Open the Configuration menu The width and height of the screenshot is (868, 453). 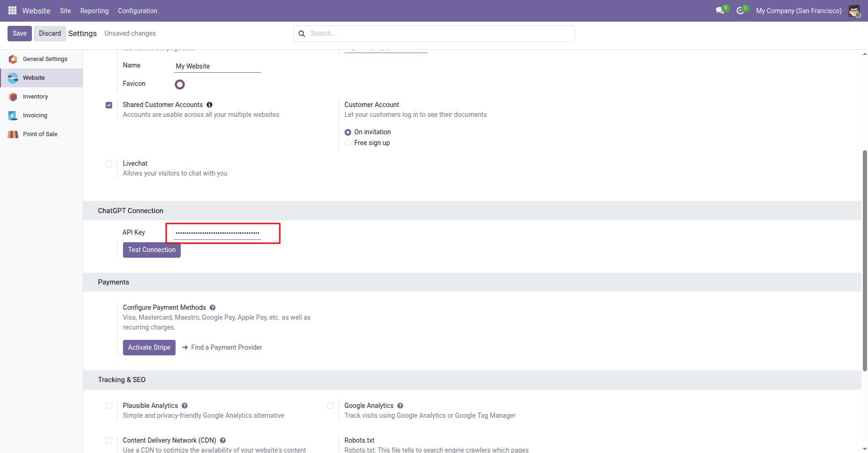[x=138, y=11]
